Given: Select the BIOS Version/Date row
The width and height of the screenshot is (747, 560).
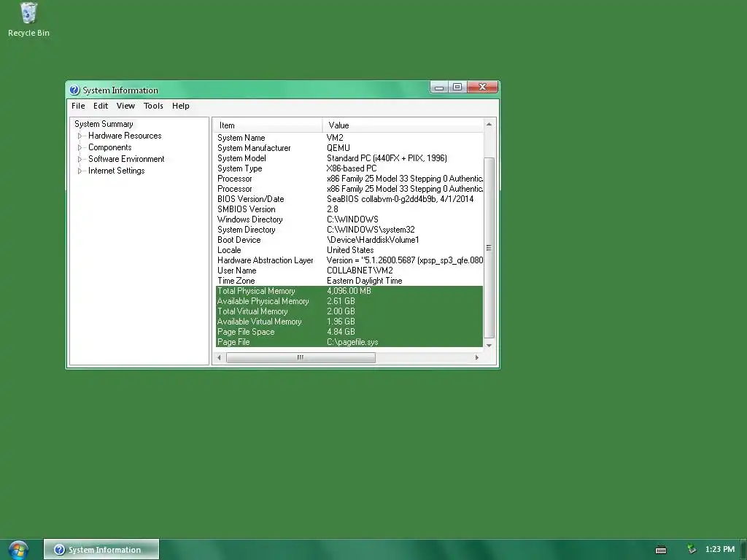Looking at the screenshot, I should [x=349, y=199].
